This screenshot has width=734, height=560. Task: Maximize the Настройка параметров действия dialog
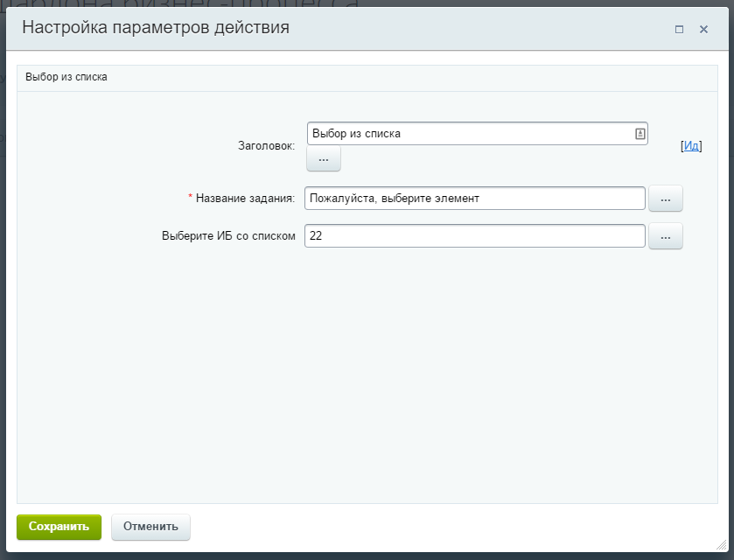(x=679, y=29)
